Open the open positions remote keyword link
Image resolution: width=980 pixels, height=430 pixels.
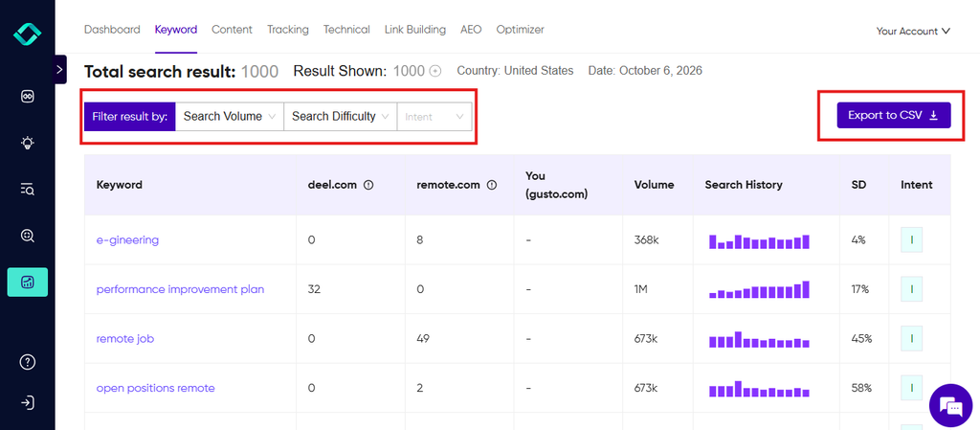[x=156, y=388]
